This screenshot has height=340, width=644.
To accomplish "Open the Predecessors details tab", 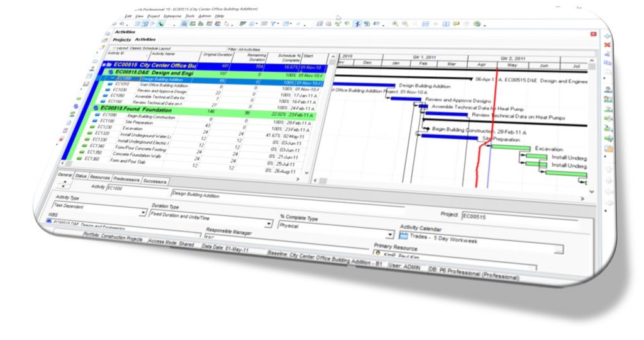I will [x=126, y=179].
